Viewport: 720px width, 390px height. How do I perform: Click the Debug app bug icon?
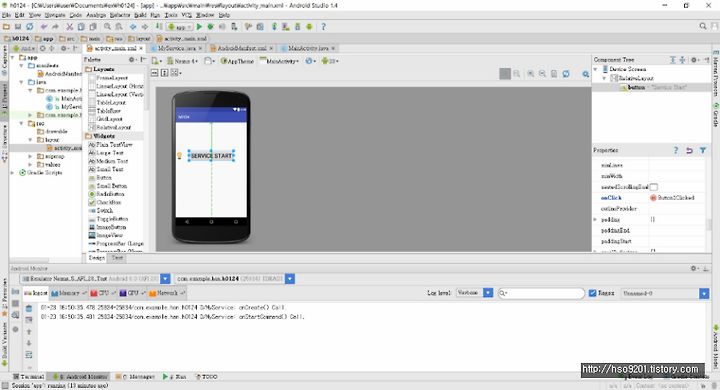point(210,27)
